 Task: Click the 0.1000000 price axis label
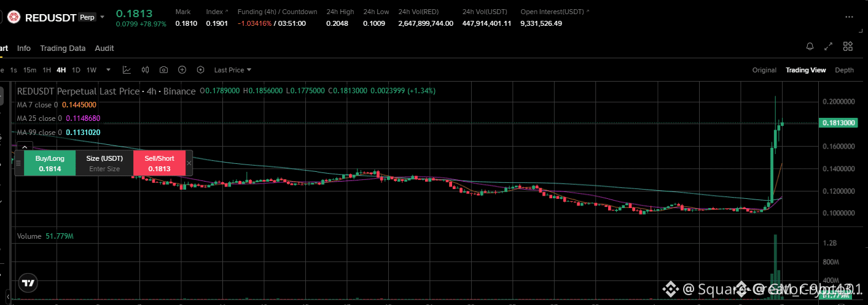point(840,213)
